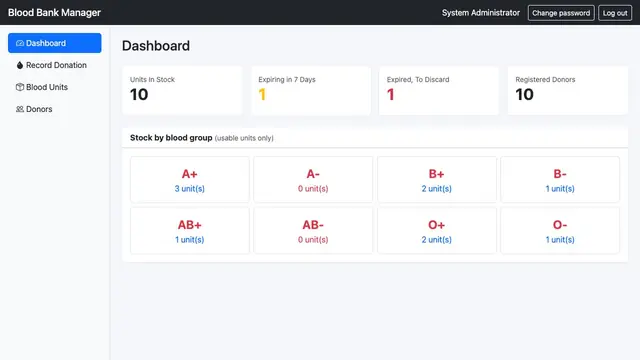Click the '1 unit(s)' text under B-
The width and height of the screenshot is (640, 360).
coord(560,189)
